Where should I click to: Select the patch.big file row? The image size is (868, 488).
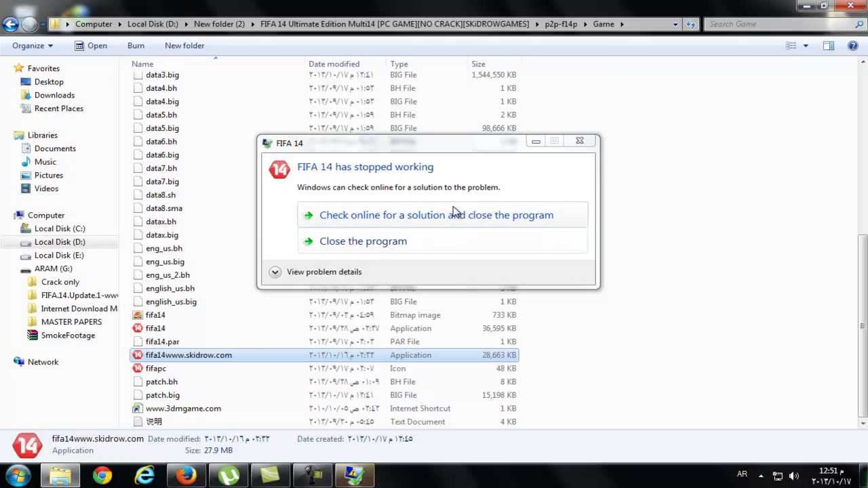tap(324, 395)
